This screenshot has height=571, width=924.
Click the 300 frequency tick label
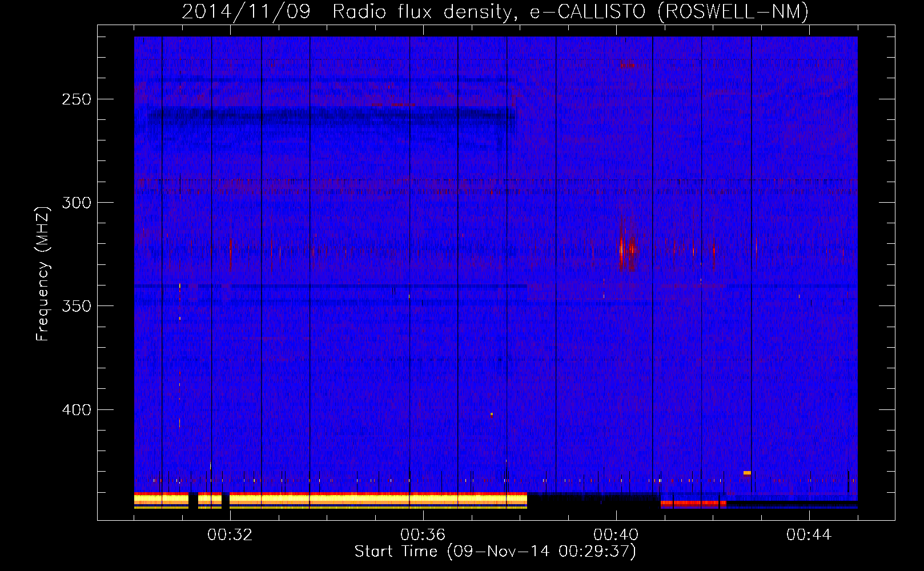[77, 203]
